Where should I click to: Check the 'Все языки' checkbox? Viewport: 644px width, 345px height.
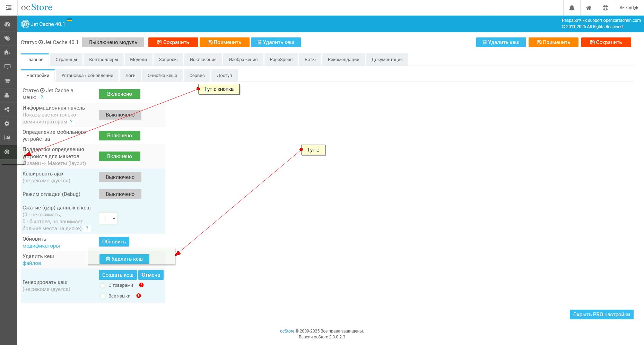coord(103,296)
